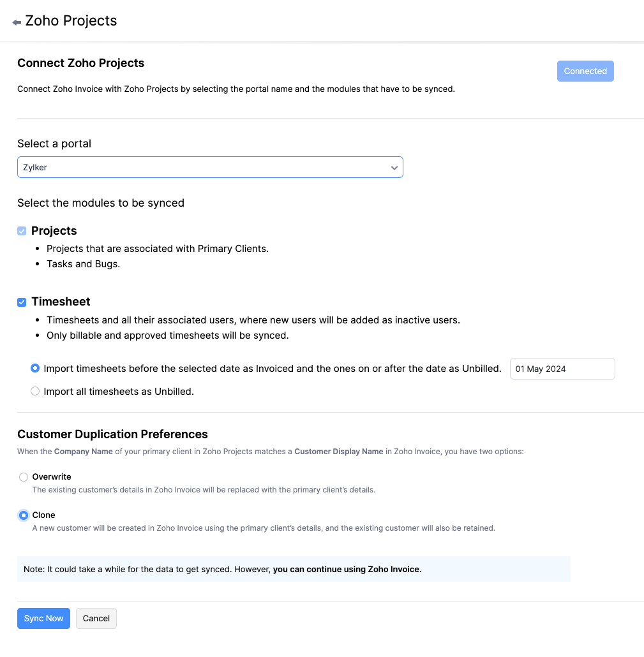Click the Customer Duplication Preferences heading
Viewport: 644px width, 657px height.
[112, 434]
